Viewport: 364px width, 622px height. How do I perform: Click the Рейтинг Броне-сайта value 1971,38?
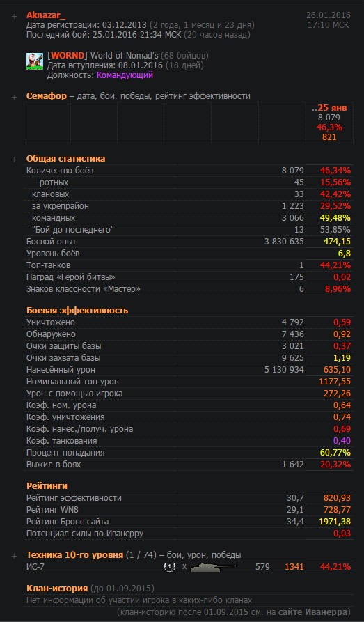pos(335,522)
